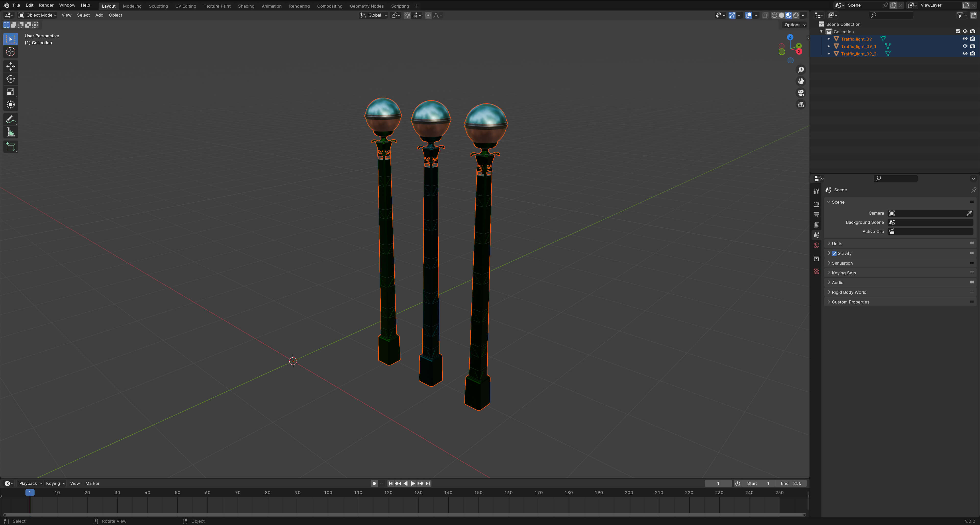Screen dimensions: 980x525
Task: Click the timeline horizontal scrollbar
Action: (404, 515)
